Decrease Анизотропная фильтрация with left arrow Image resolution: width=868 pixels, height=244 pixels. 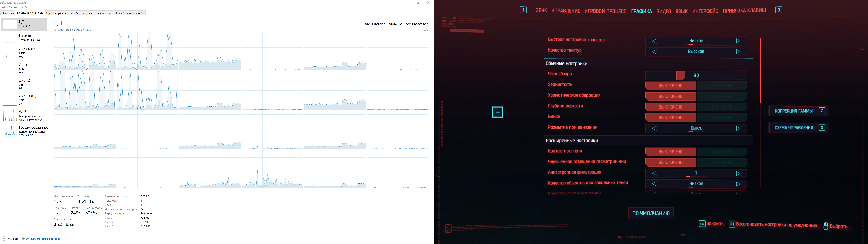coord(654,173)
